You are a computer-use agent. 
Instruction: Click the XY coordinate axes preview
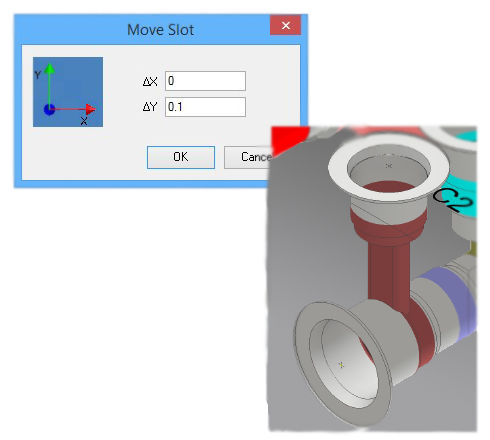[68, 92]
